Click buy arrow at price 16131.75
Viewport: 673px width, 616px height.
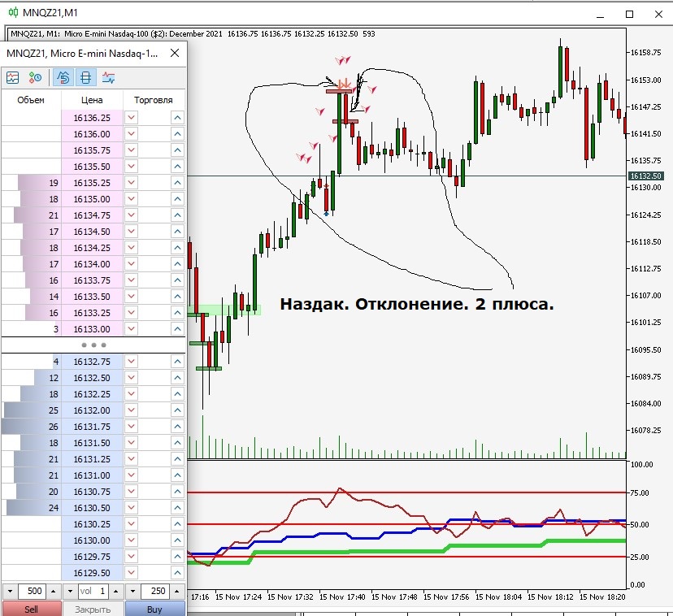[177, 427]
